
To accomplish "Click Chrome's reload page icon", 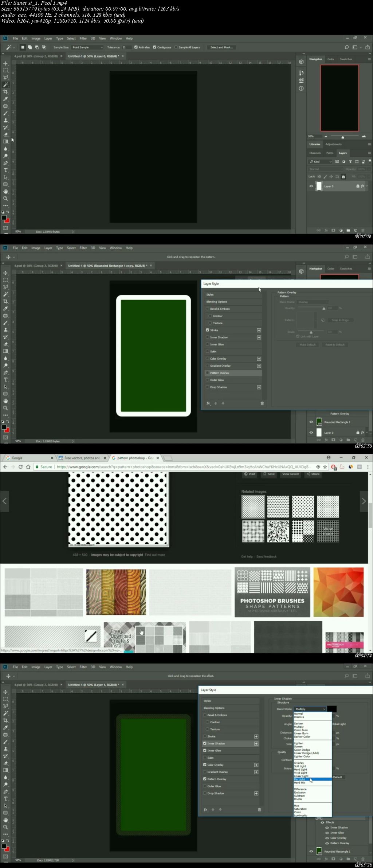I will click(x=20, y=467).
